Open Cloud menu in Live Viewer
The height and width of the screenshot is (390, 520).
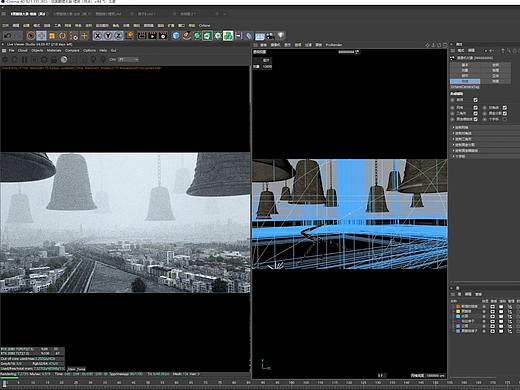click(23, 50)
